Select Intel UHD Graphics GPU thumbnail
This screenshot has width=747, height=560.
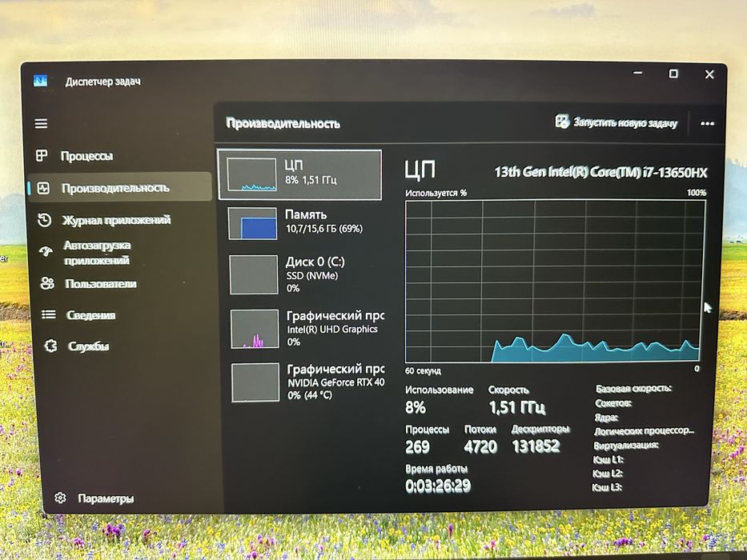(x=255, y=329)
